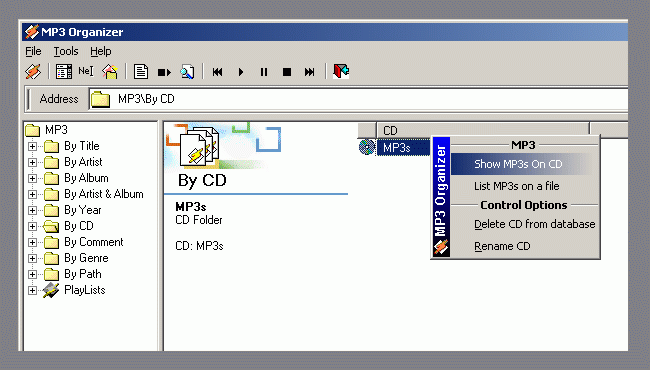Click the CD column header
This screenshot has height=370, width=650.
click(483, 131)
